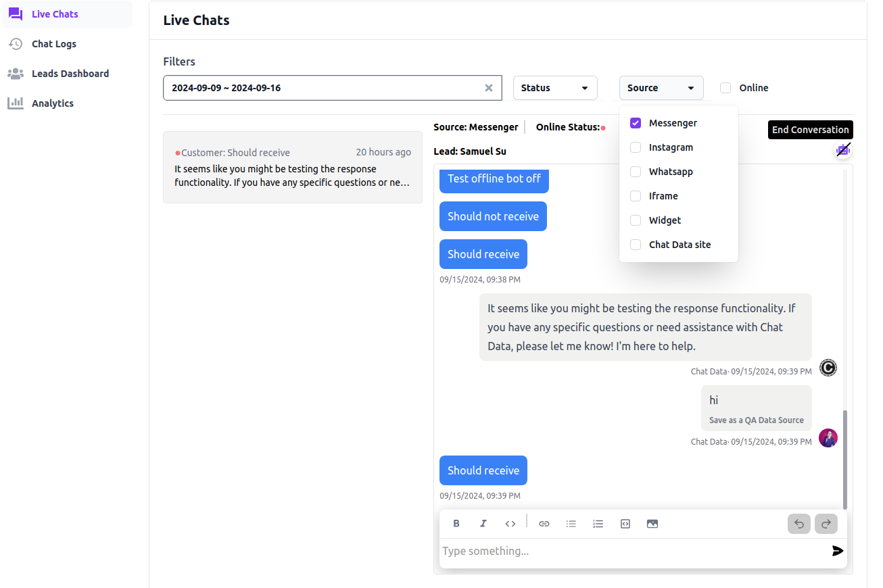The width and height of the screenshot is (883, 588).
Task: Toggle italic formatting in the editor
Action: pyautogui.click(x=483, y=524)
